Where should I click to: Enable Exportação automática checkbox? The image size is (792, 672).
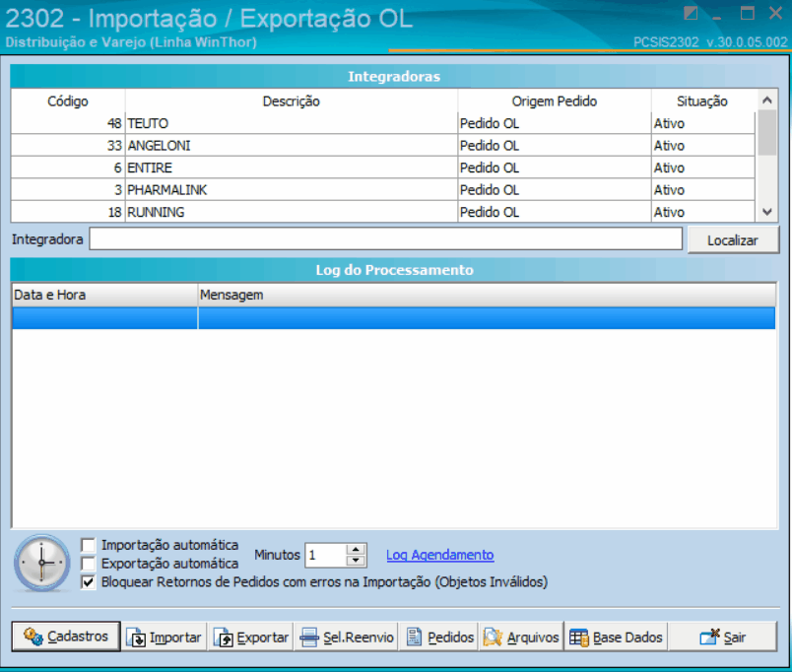click(x=89, y=564)
